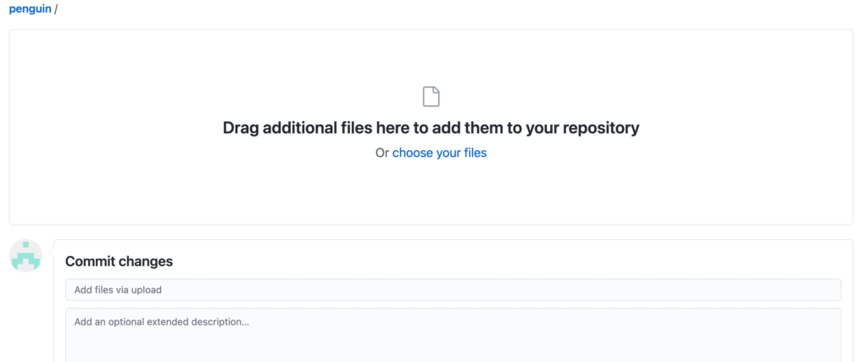This screenshot has width=868, height=362.
Task: Click the speech-bubble pointer beside the avatar
Action: 51,253
